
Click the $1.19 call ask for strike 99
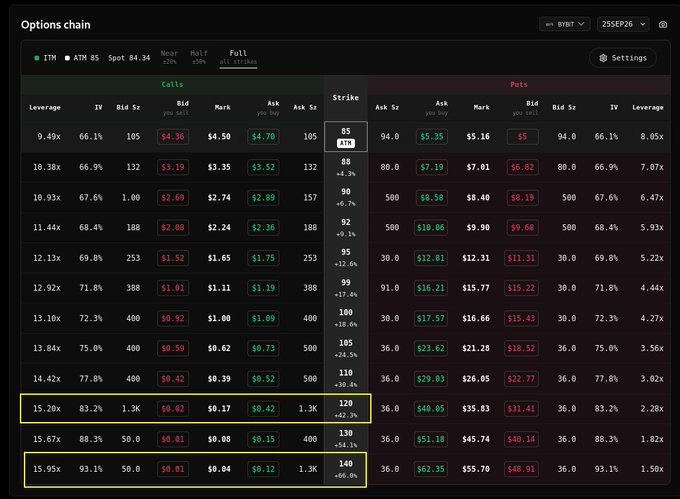[x=263, y=288]
